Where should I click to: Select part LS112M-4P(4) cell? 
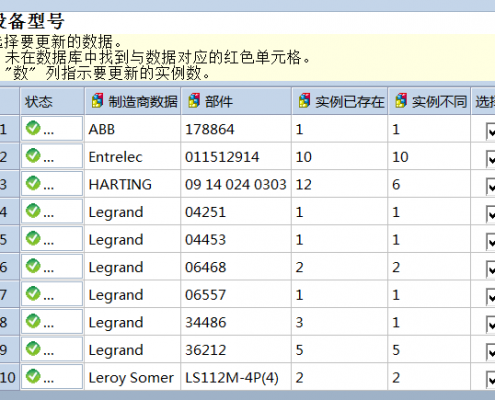pos(236,377)
